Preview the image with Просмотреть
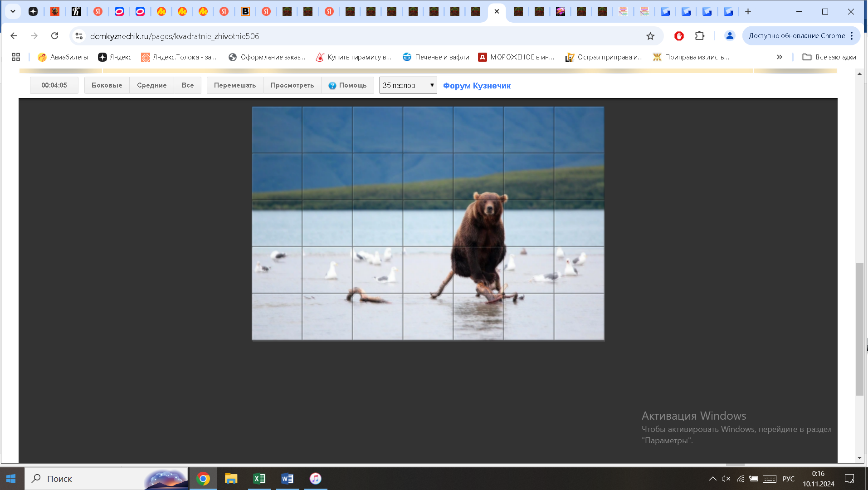868x490 pixels. [292, 85]
